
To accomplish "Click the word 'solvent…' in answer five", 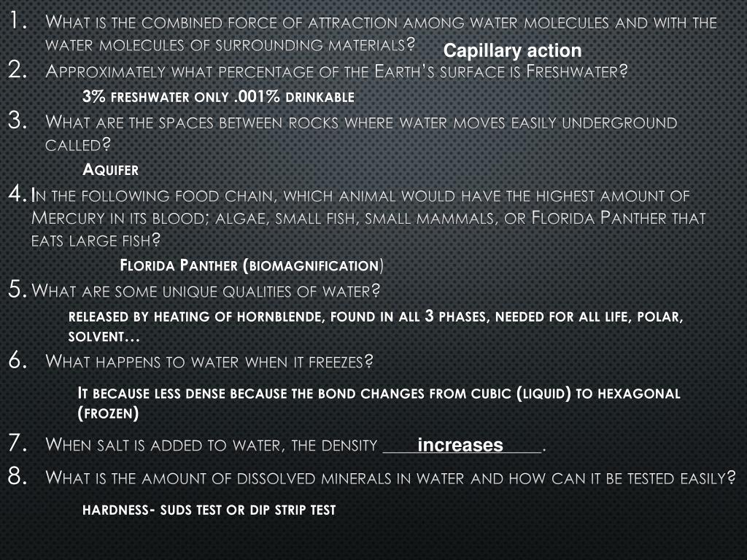I will click(x=104, y=337).
